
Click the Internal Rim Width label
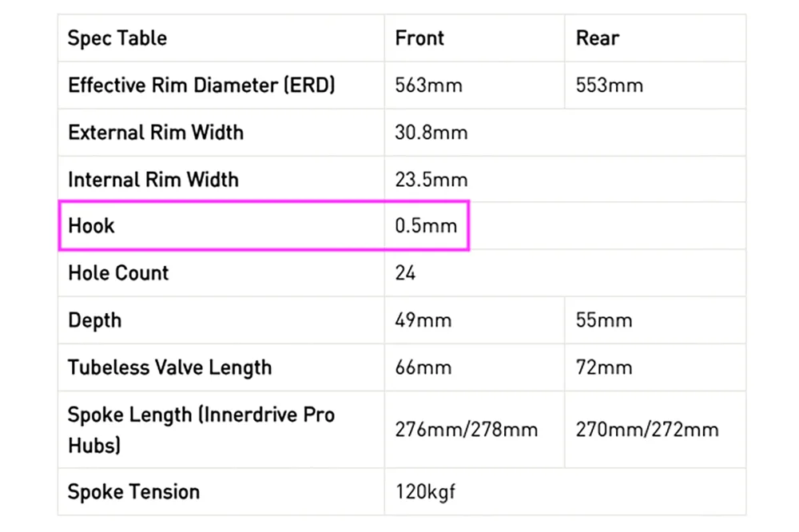(x=153, y=180)
